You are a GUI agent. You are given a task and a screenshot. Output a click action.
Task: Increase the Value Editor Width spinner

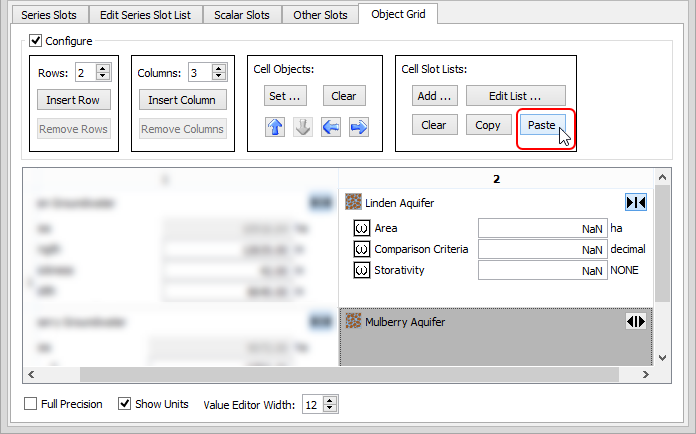click(331, 400)
